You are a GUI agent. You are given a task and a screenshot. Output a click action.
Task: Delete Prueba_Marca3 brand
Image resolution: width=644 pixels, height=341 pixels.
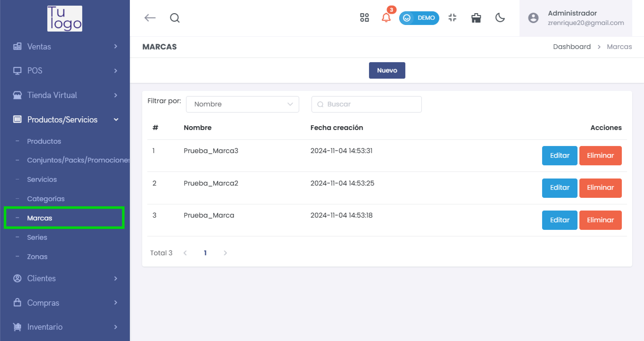coord(600,156)
